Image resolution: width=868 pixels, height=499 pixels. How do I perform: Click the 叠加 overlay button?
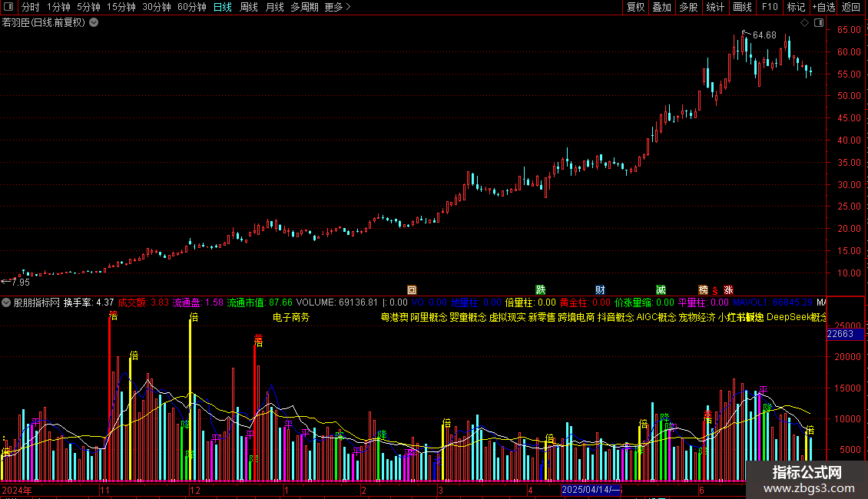(x=661, y=7)
